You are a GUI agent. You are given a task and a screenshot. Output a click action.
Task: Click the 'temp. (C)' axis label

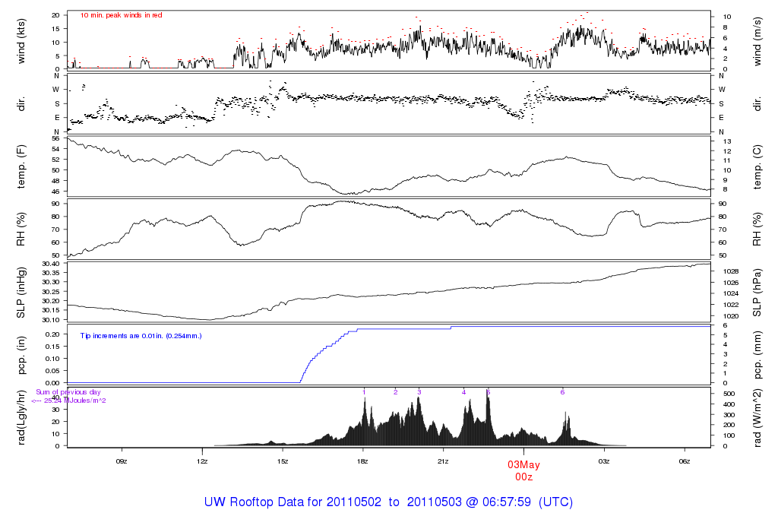757,166
